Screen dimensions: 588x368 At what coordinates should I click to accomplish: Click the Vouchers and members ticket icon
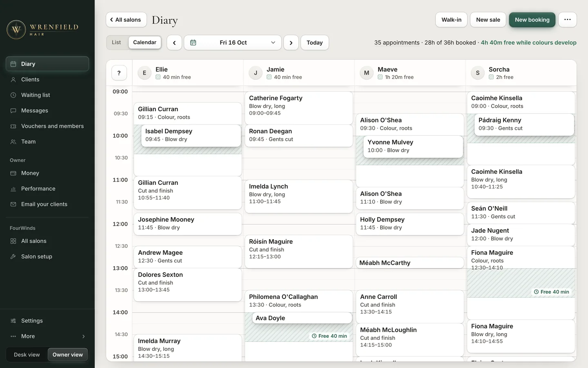[13, 126]
